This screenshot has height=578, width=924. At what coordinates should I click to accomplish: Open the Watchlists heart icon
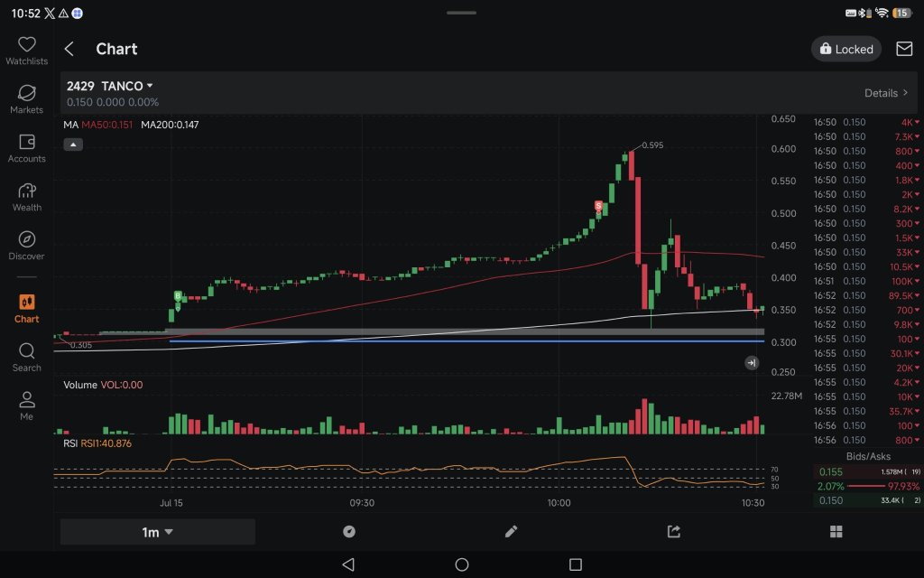pyautogui.click(x=26, y=44)
